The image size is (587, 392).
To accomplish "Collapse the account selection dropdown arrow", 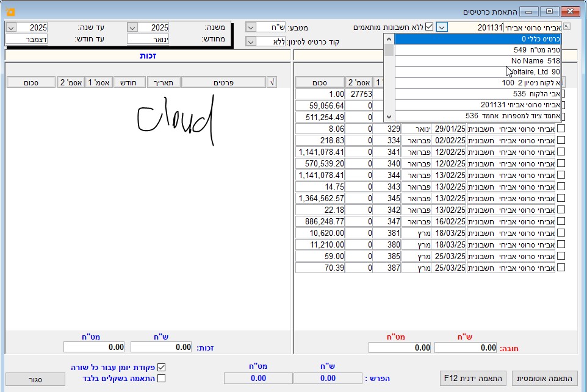I will pyautogui.click(x=442, y=27).
